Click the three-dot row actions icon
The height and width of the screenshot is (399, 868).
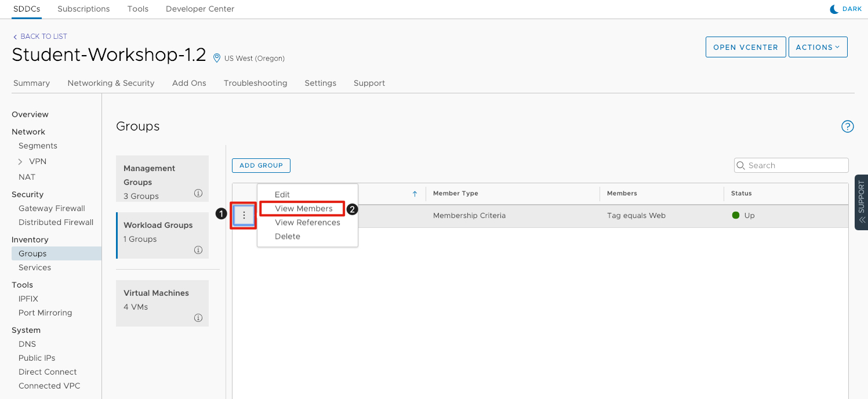(244, 216)
